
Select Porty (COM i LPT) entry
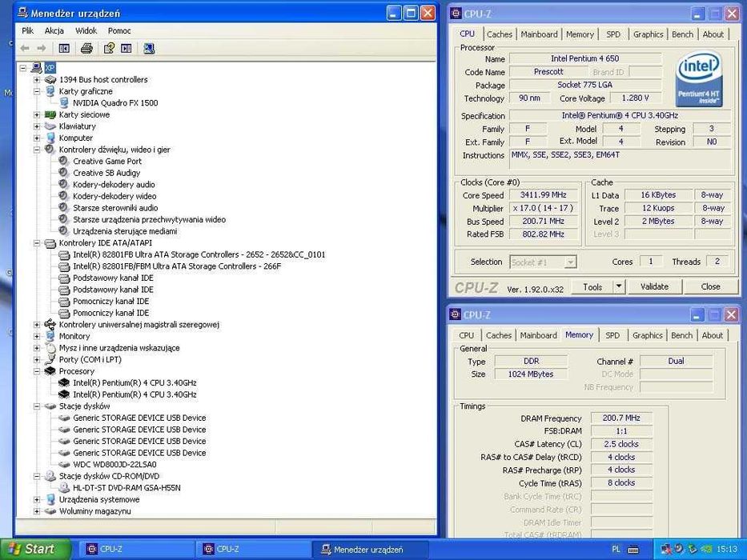tap(90, 359)
